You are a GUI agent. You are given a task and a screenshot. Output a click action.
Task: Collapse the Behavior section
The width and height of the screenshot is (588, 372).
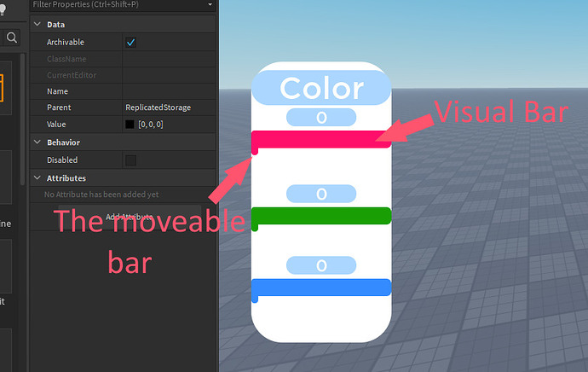pos(37,142)
